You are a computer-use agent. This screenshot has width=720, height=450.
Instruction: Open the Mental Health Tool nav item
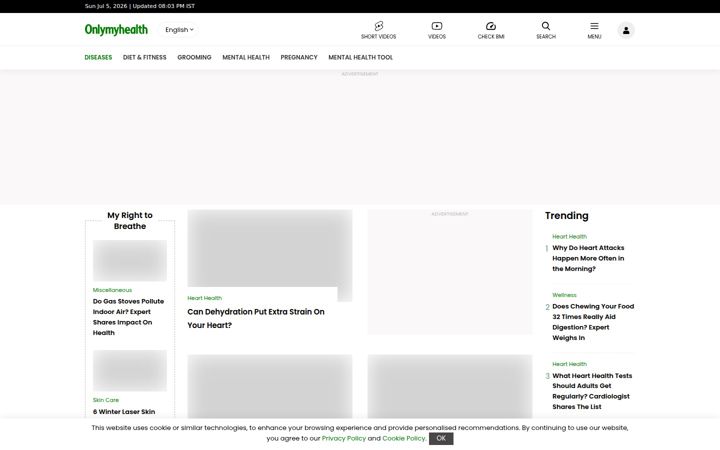coord(360,57)
